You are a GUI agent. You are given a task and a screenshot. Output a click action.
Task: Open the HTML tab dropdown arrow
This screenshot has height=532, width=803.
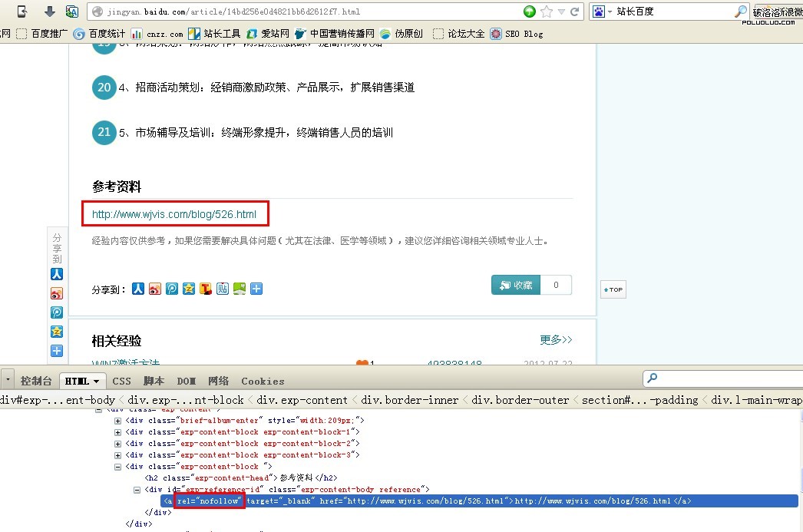tap(97, 381)
